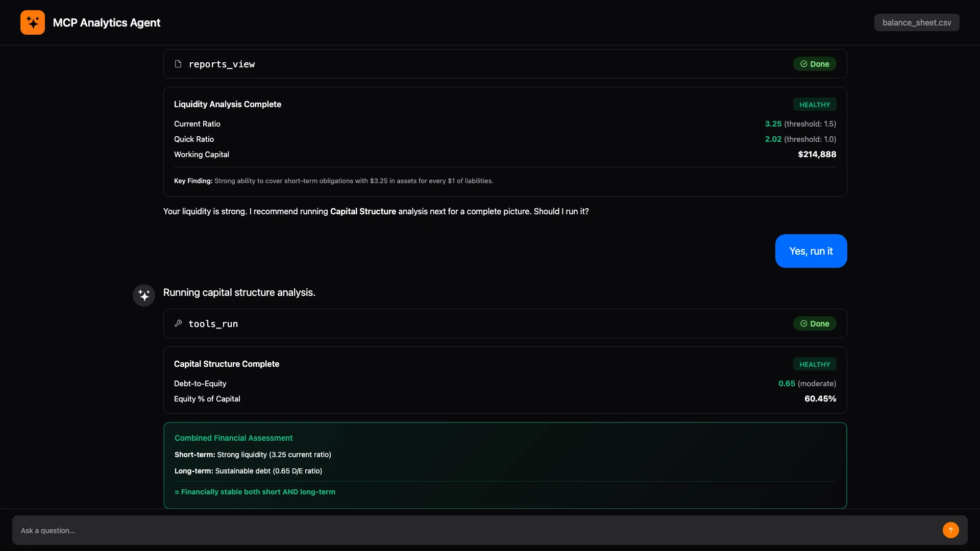
Task: Click the HEALTHY badge on Capital Structure
Action: [x=815, y=364]
